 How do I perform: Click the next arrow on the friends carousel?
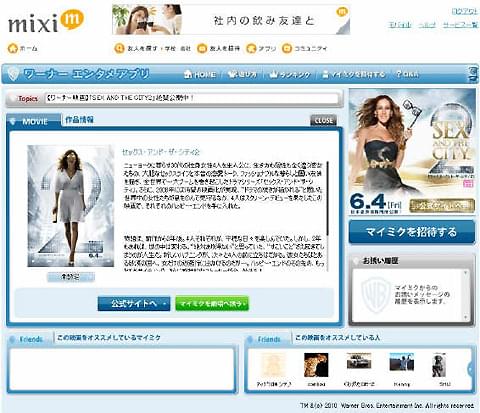pos(470,369)
